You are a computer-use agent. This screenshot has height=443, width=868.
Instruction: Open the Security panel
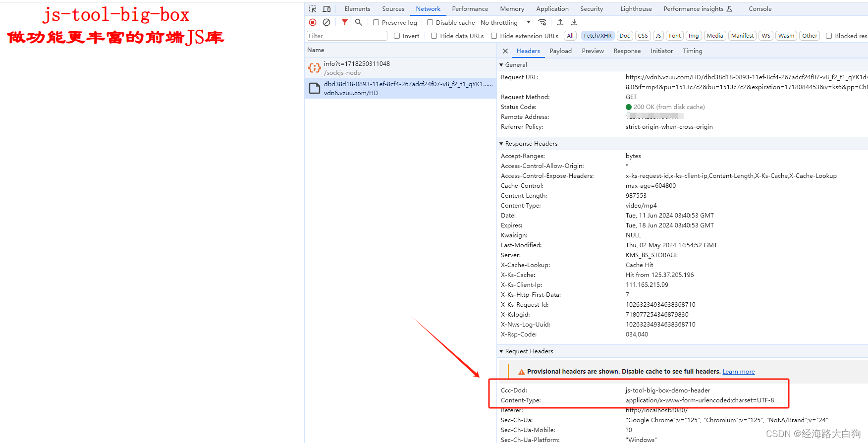pyautogui.click(x=592, y=9)
